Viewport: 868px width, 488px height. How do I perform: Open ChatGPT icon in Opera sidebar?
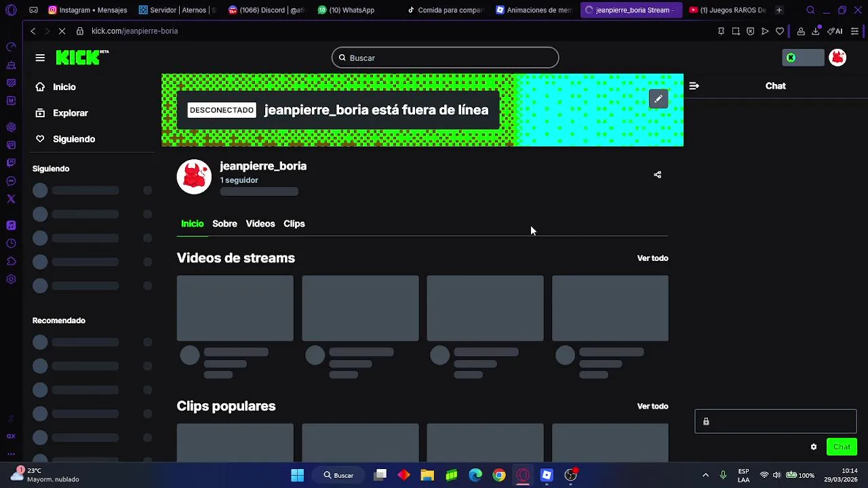(x=11, y=127)
